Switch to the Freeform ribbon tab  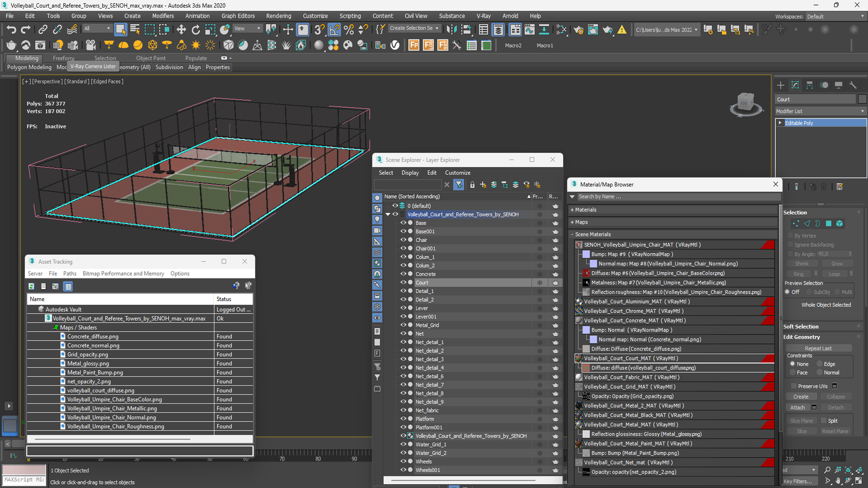(63, 58)
